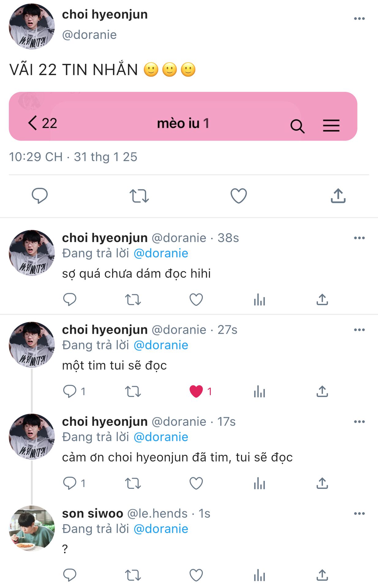Open more options on the main tweet
Screen dimensions: 378x588
[359, 19]
